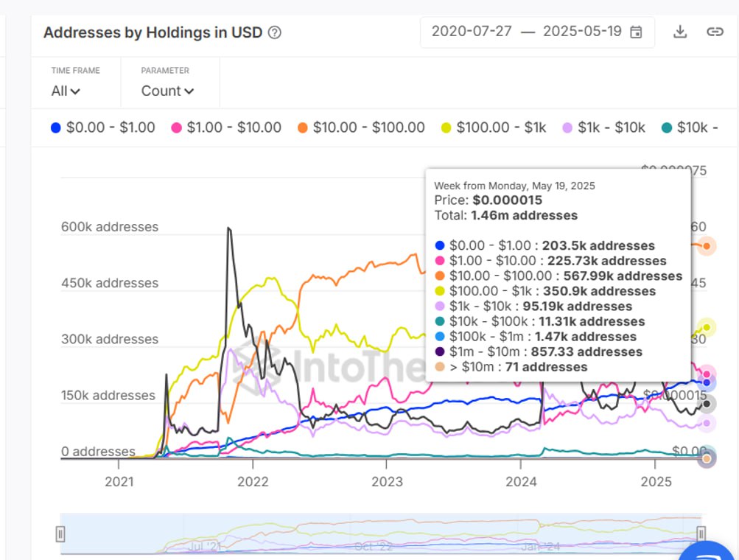Screen dimensions: 739x560
Task: Hide the $100.00 - $1k legend series
Action: click(494, 127)
